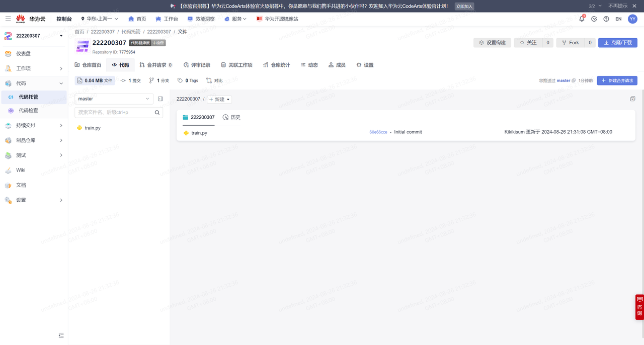This screenshot has height=345, width=644.
Task: Click 立即加入 in the banner
Action: click(464, 7)
